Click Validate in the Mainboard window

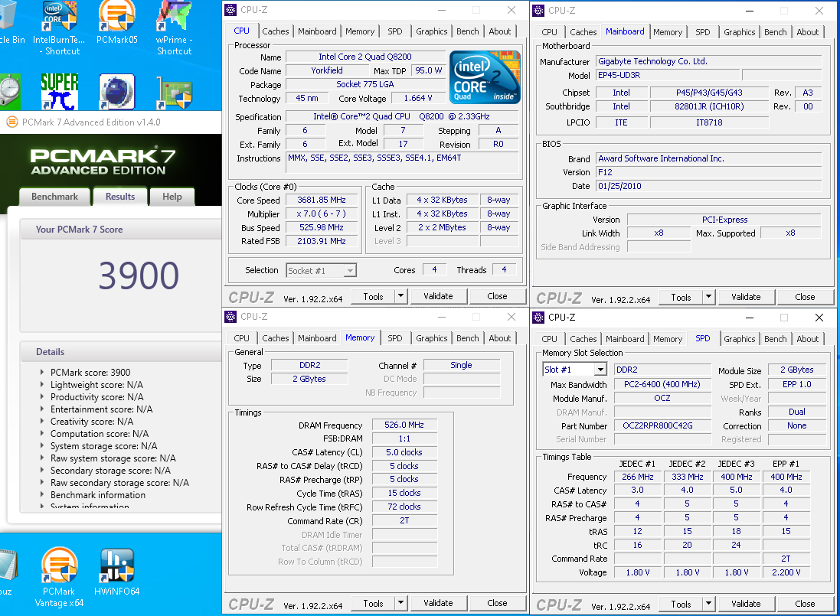(746, 296)
